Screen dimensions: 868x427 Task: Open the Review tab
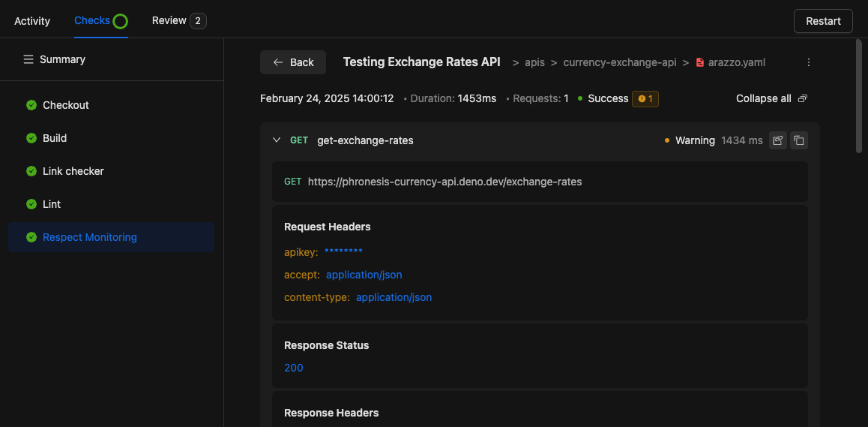[x=179, y=21]
